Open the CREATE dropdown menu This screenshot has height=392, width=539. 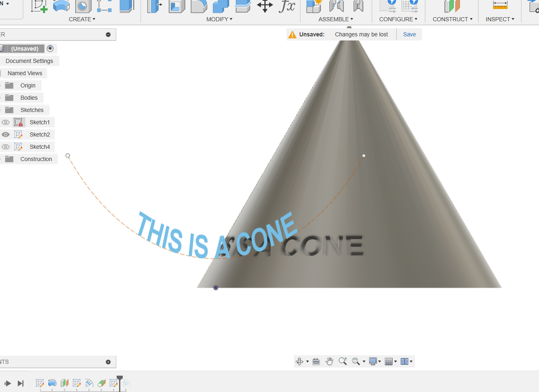[x=82, y=19]
